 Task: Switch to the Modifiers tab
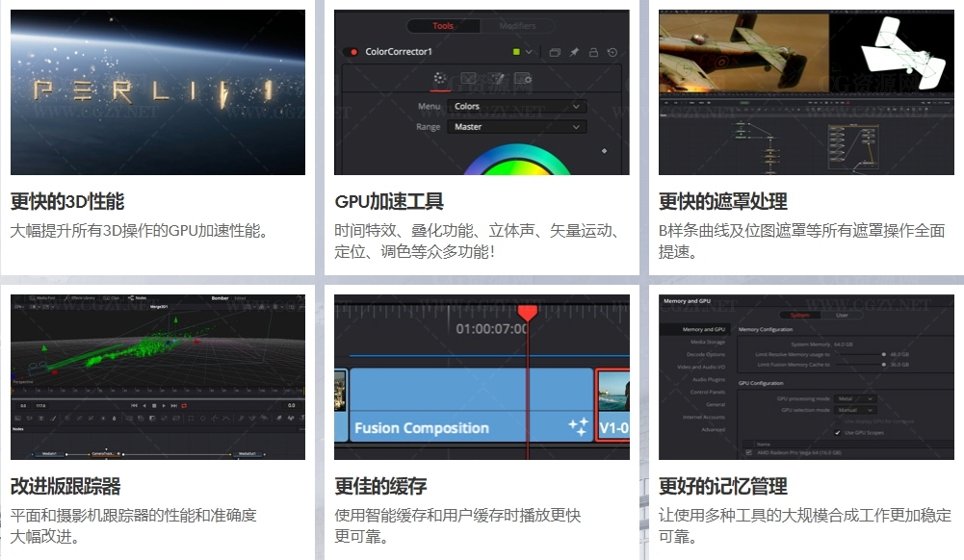[x=517, y=26]
